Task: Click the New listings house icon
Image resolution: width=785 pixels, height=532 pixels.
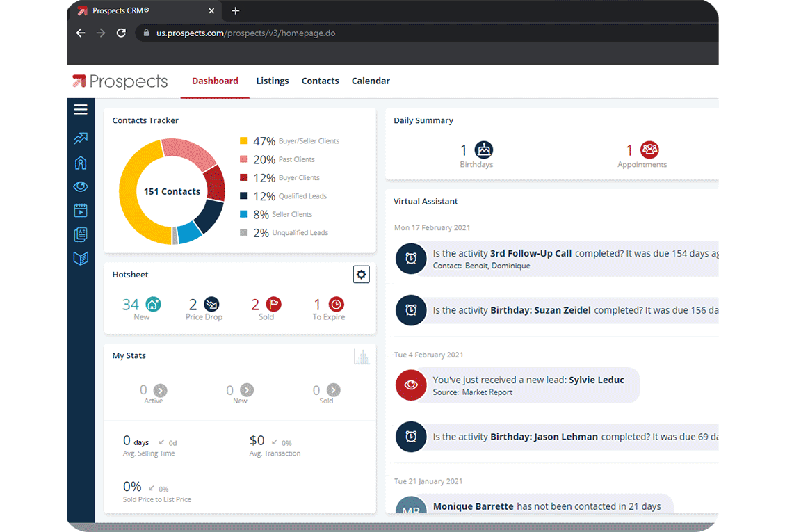Action: tap(153, 304)
